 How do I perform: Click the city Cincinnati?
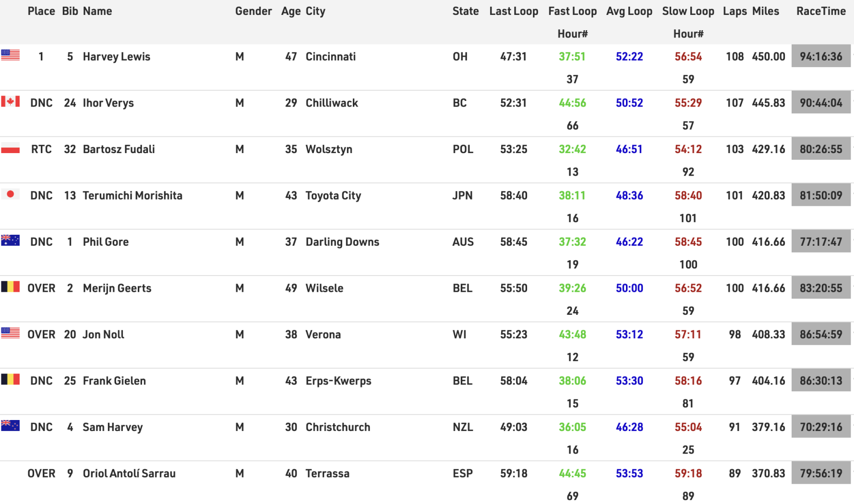(331, 56)
